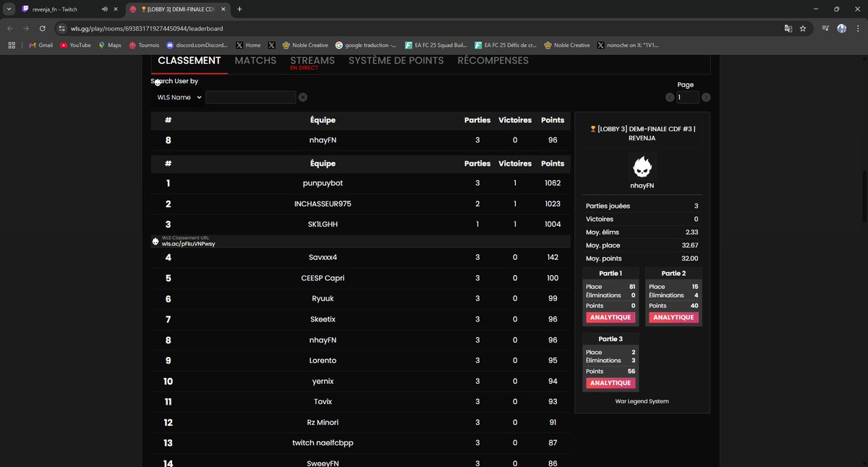The image size is (868, 467).
Task: Translate this page icon
Action: click(x=788, y=28)
